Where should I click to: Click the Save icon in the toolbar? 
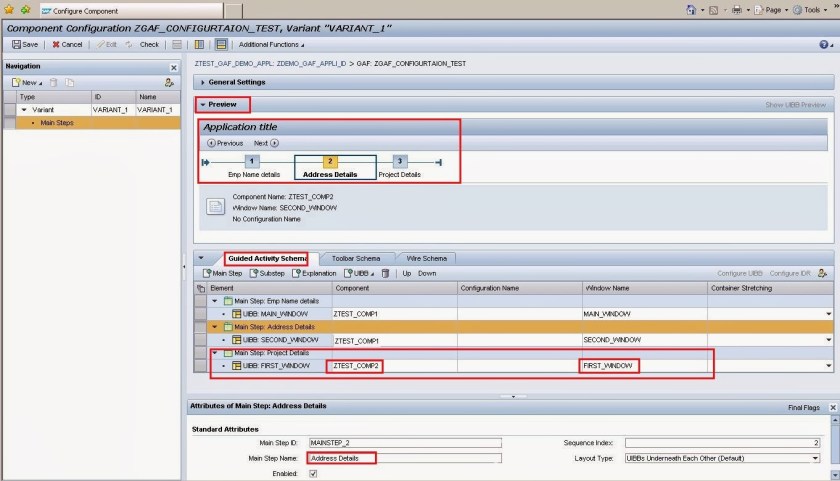pos(16,44)
